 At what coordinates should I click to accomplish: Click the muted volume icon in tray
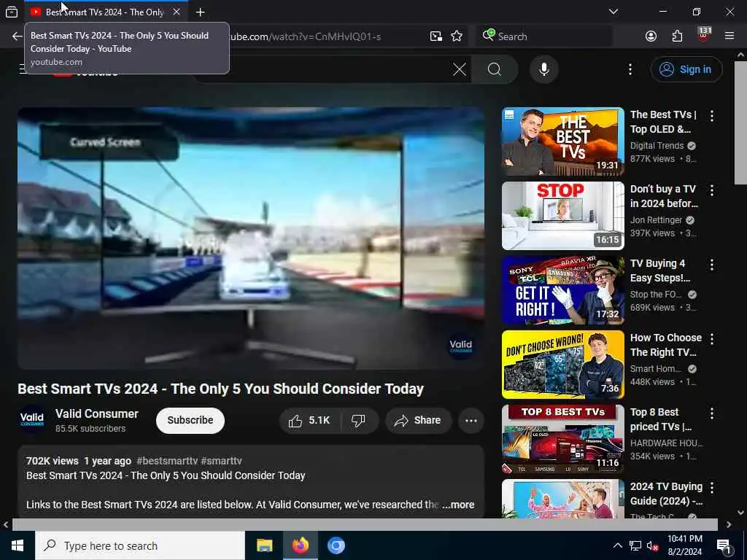(x=653, y=546)
